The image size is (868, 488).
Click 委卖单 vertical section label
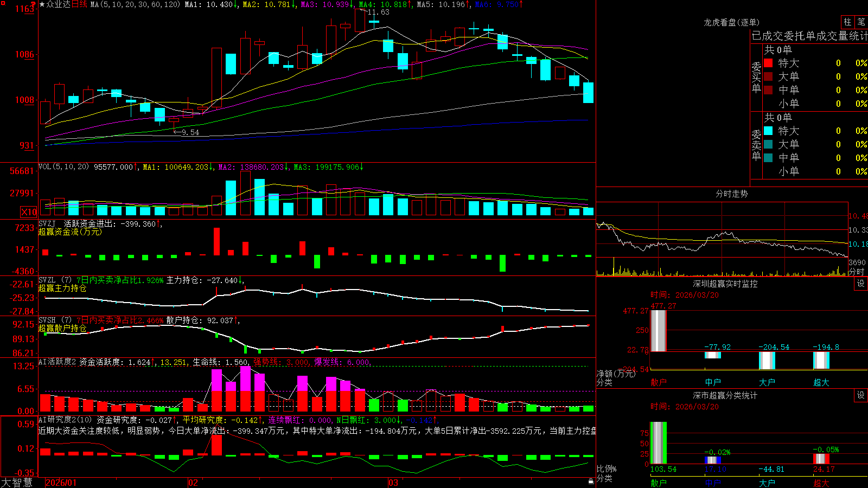tap(756, 145)
